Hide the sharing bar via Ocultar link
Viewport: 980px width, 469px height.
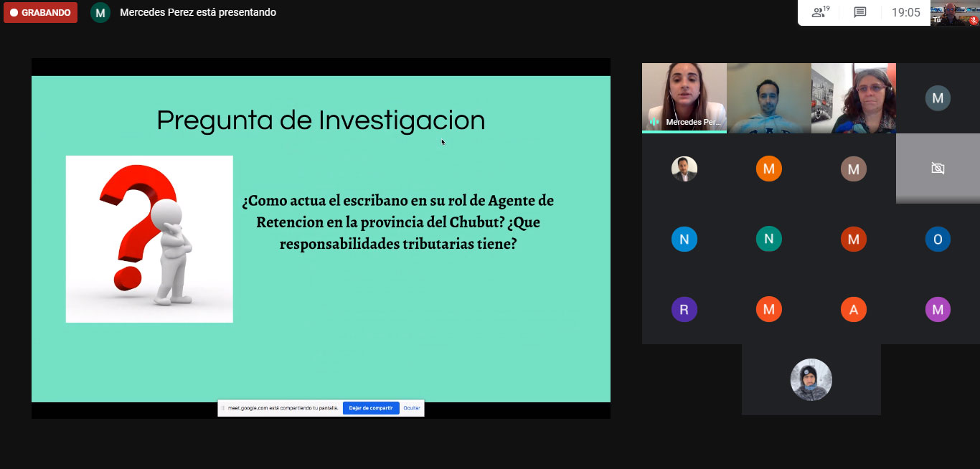point(411,408)
